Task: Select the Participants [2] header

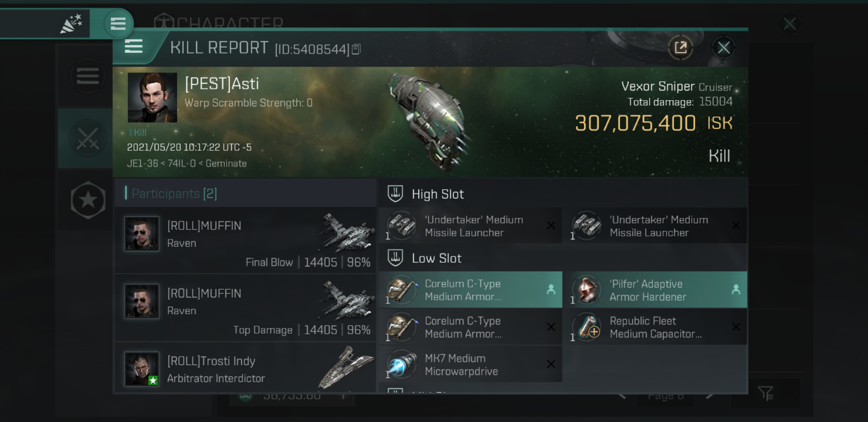Action: pyautogui.click(x=174, y=193)
